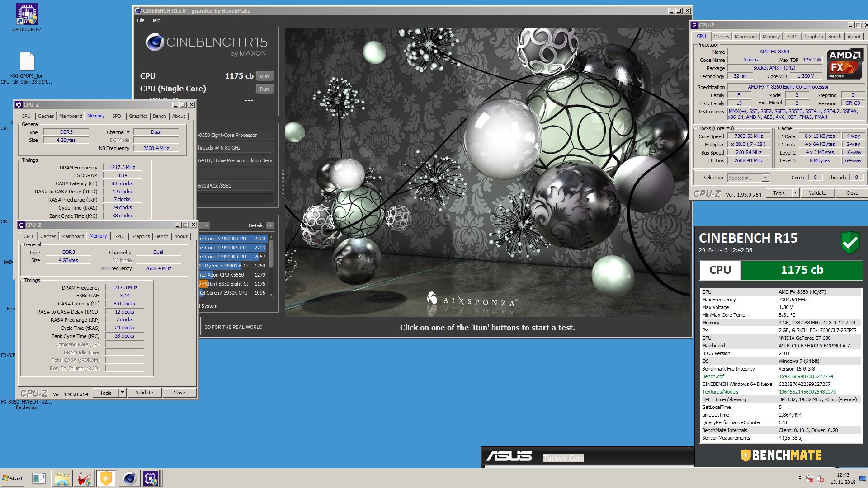Screen dimensions: 868x488
Task: Select the Textures/Models integrity row
Action: tap(780, 392)
